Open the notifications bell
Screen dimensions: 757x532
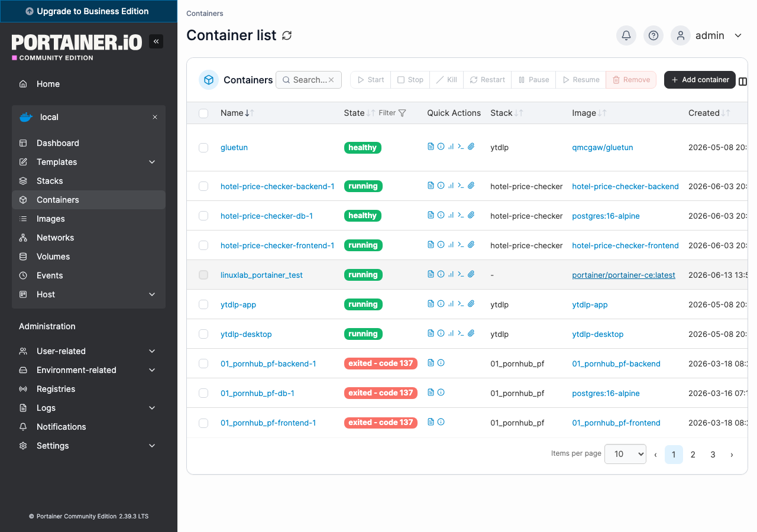point(626,35)
